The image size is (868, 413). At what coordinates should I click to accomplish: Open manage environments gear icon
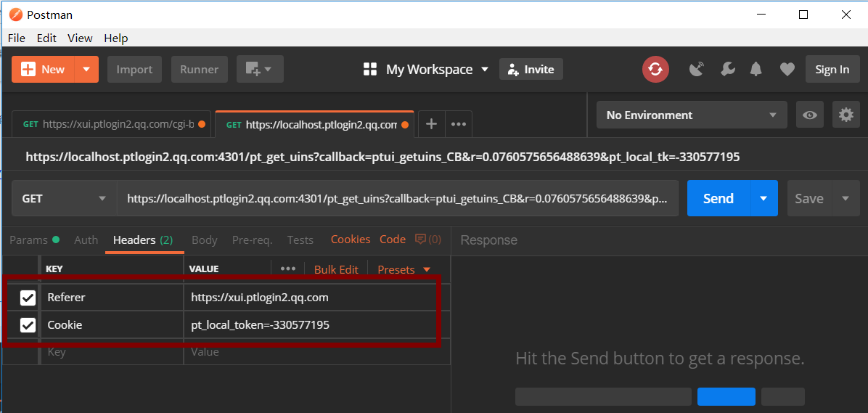(x=846, y=115)
